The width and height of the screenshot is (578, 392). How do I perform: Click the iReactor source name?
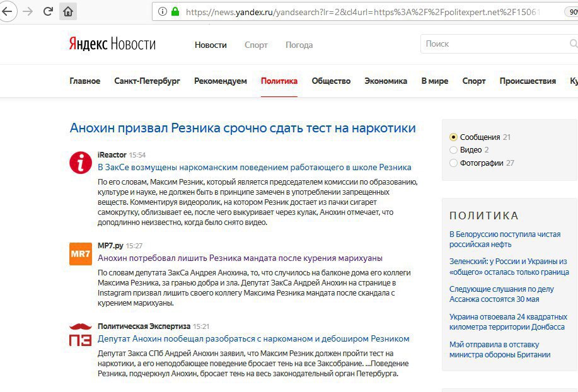[112, 155]
